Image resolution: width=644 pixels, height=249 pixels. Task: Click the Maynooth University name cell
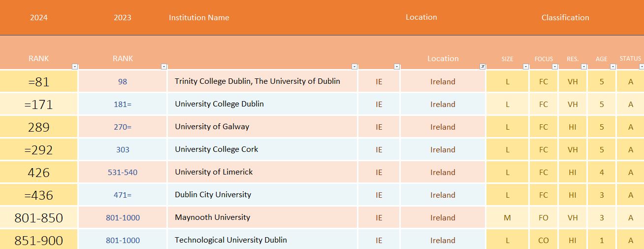[x=212, y=217]
